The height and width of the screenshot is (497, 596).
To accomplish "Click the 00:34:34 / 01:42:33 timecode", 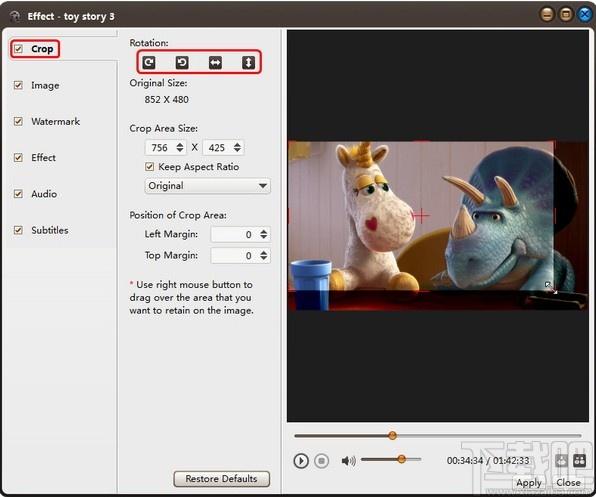I will pyautogui.click(x=488, y=461).
